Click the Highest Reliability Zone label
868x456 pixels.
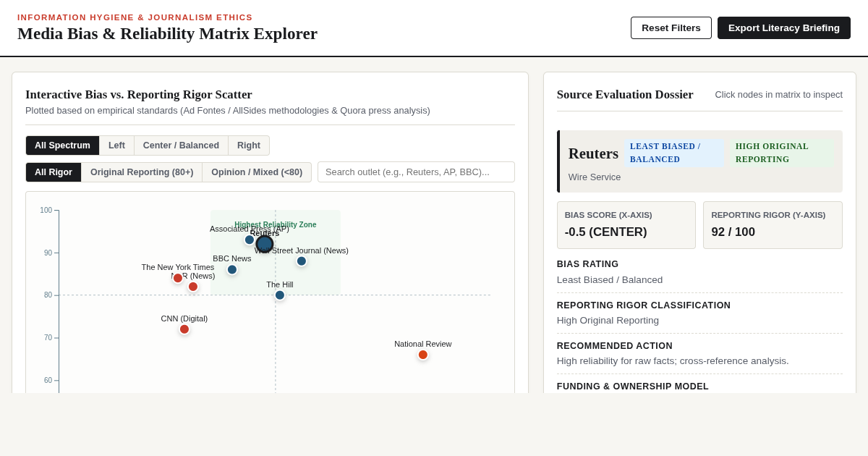[x=276, y=224]
